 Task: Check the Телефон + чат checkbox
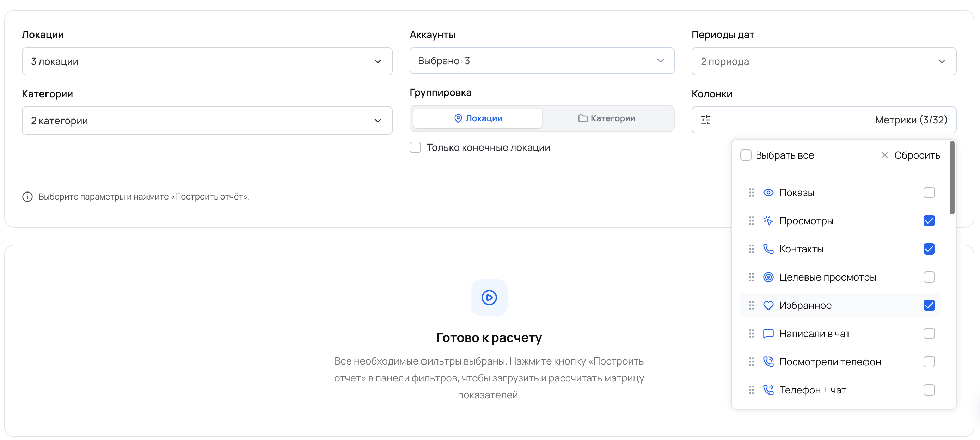tap(929, 390)
